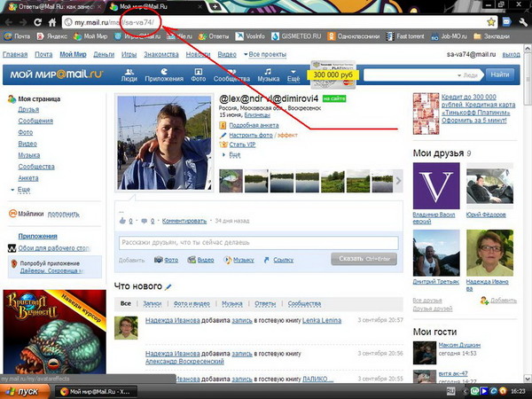Screen dimensions: 532x399
Task: Edit Что нового settings pencil icon
Action: pyautogui.click(x=168, y=287)
